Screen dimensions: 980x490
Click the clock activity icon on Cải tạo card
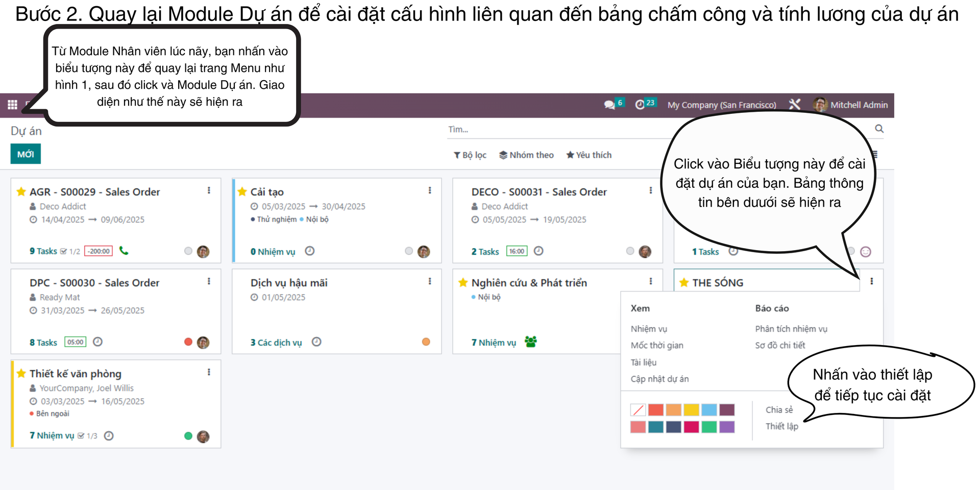pyautogui.click(x=310, y=251)
